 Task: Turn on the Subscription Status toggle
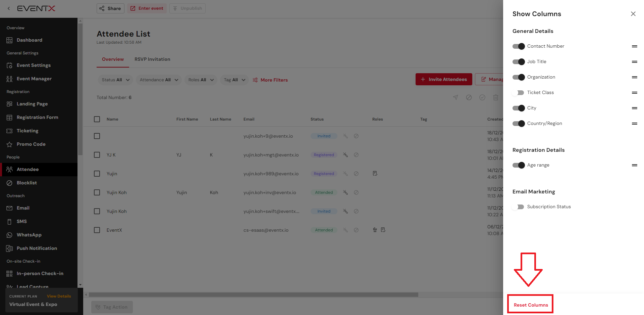point(518,207)
